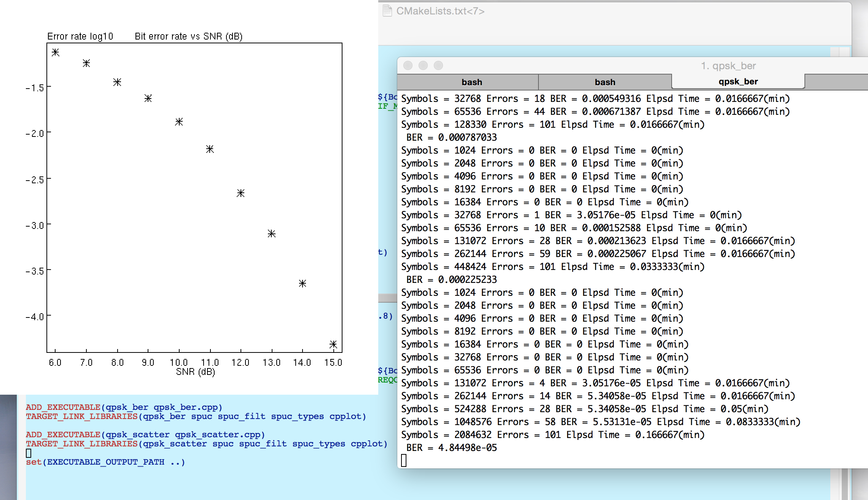Click the editor cursor box above set(EXECUTABLE_OUTPUT_PATH
868x500 pixels.
[29, 453]
